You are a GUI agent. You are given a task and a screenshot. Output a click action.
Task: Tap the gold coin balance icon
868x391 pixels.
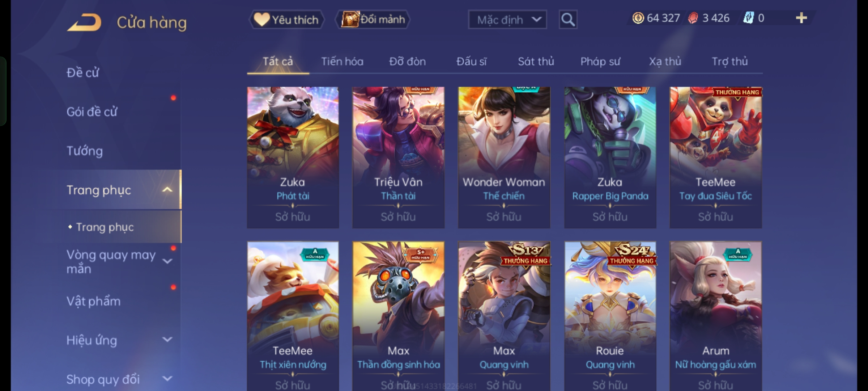[638, 18]
